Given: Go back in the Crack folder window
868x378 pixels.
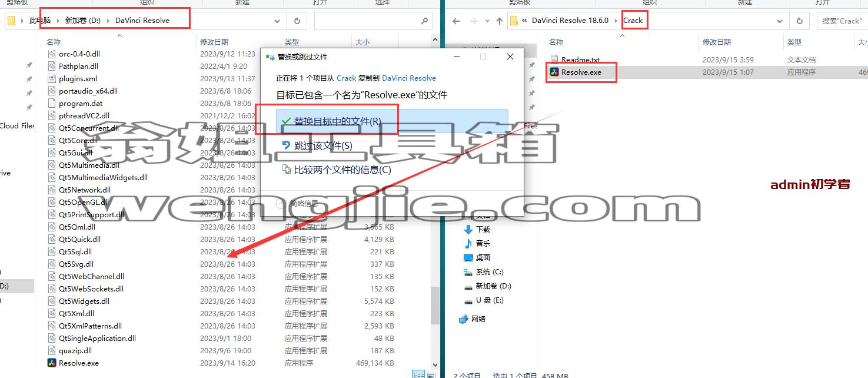Looking at the screenshot, I should 456,21.
